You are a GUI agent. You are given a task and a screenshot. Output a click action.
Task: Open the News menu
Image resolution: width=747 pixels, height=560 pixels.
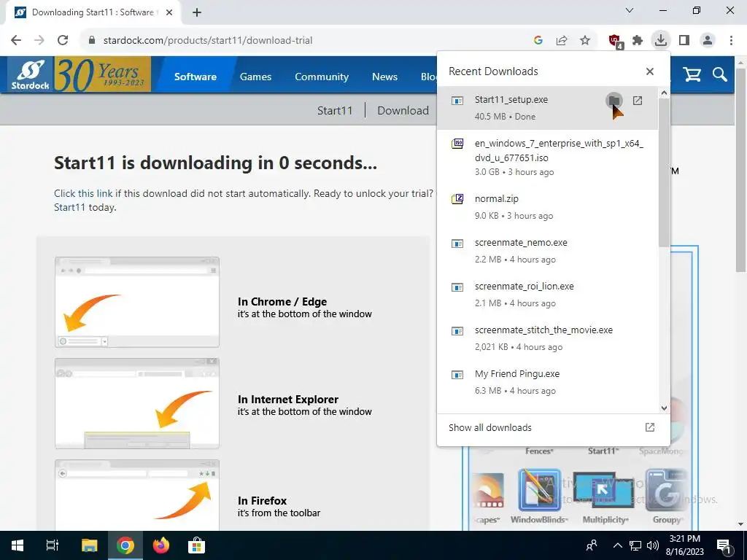(384, 77)
